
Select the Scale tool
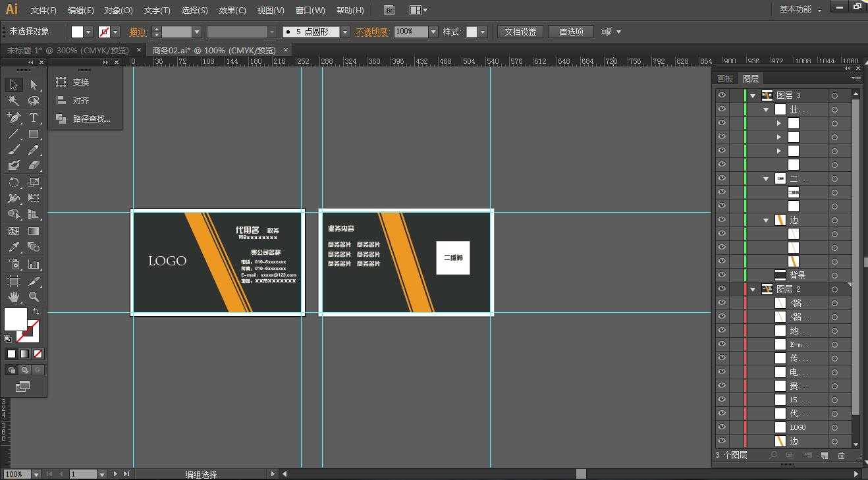coord(34,182)
